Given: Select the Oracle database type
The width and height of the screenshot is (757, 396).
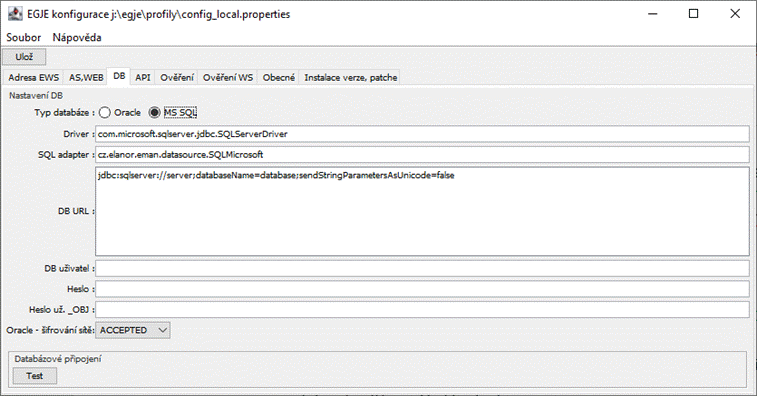Looking at the screenshot, I should (x=105, y=113).
